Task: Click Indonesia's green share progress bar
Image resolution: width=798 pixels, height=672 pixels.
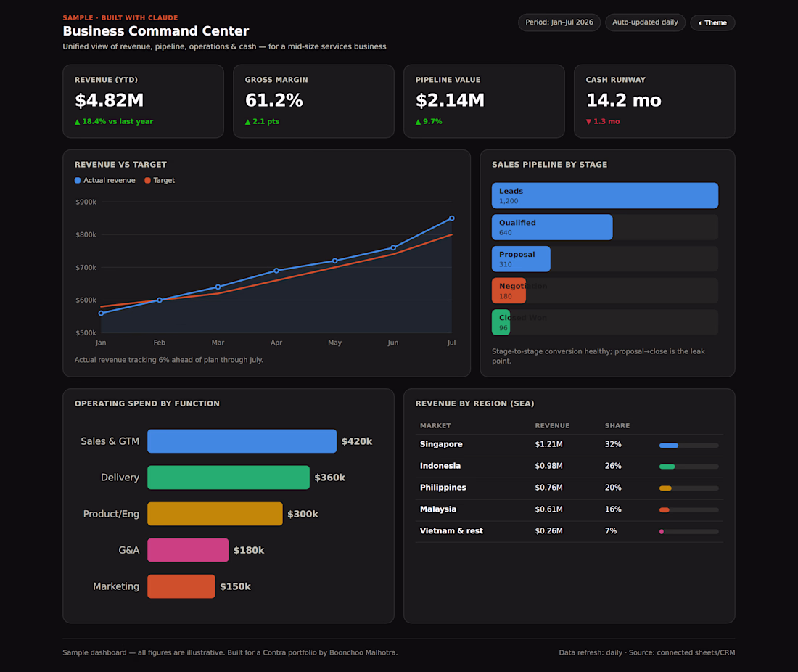Action: pyautogui.click(x=667, y=467)
